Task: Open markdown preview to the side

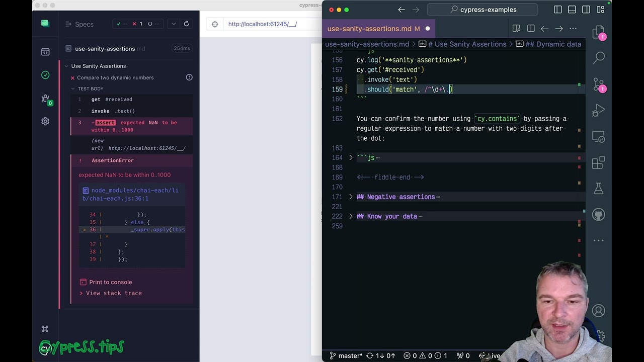Action: 516,29
